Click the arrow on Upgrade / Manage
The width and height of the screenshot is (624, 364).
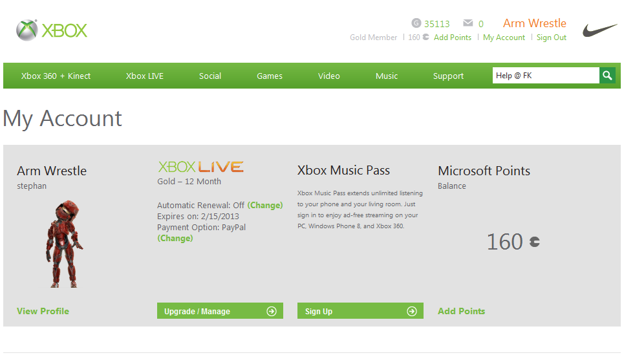point(272,311)
